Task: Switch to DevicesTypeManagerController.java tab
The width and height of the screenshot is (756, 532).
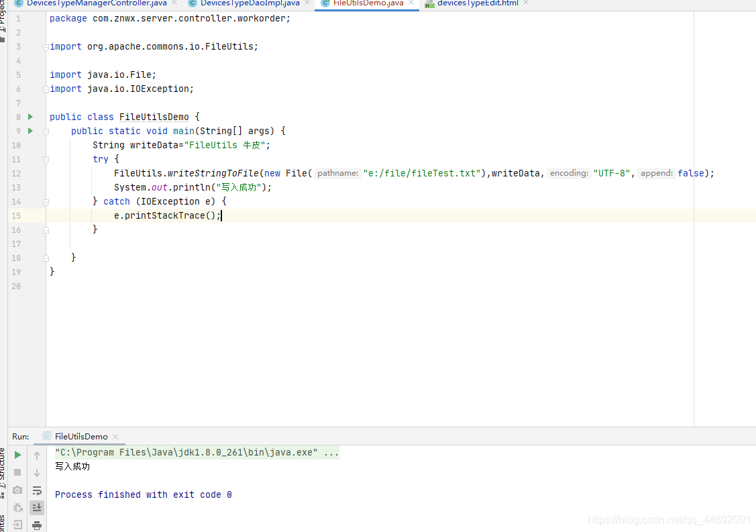Action: click(97, 3)
